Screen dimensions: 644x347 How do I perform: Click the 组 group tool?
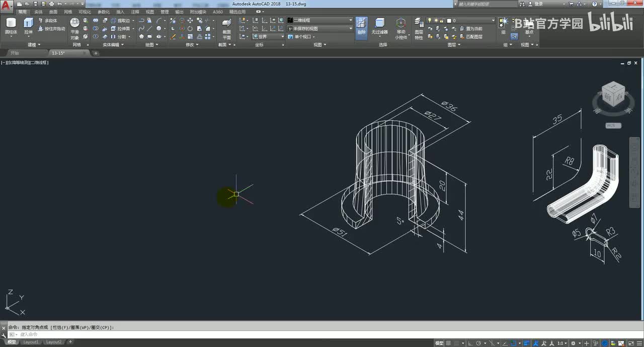click(504, 26)
